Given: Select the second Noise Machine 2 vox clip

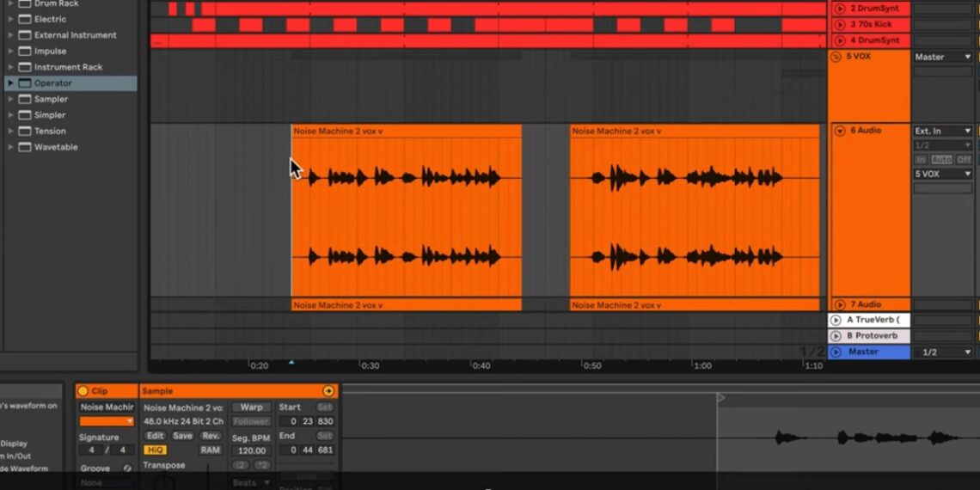Looking at the screenshot, I should pyautogui.click(x=694, y=215).
